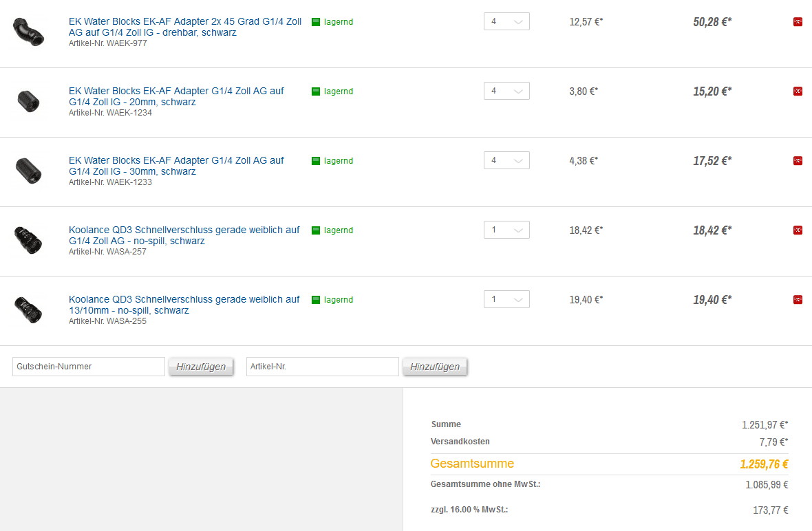Focus the Gutschein-Nummer input field
The height and width of the screenshot is (531, 812).
[x=89, y=367]
